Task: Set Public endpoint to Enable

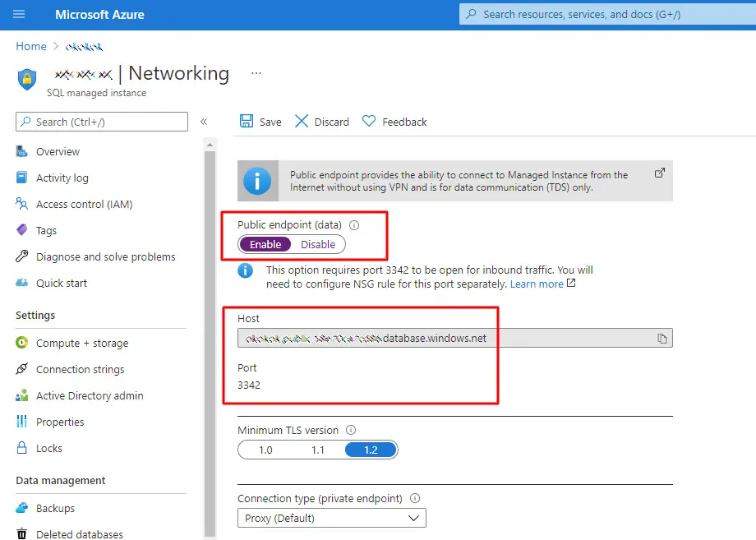Action: tap(265, 244)
